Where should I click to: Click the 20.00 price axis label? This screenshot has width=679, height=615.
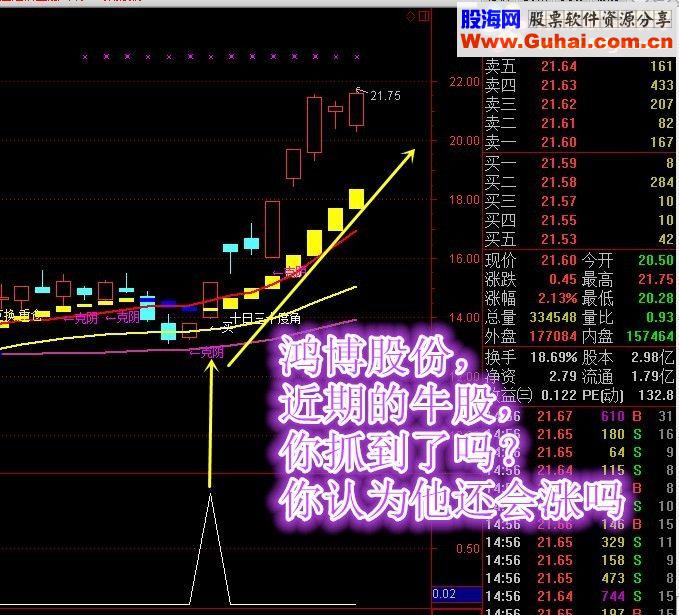464,141
